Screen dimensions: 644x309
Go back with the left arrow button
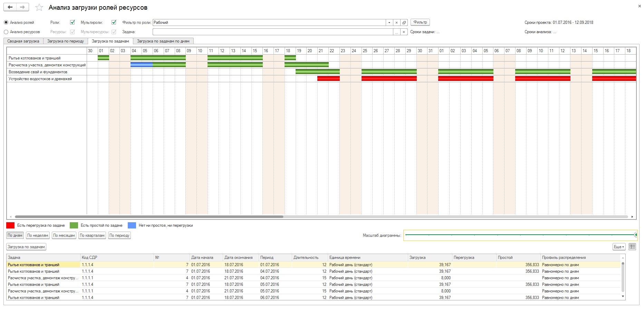pos(10,7)
